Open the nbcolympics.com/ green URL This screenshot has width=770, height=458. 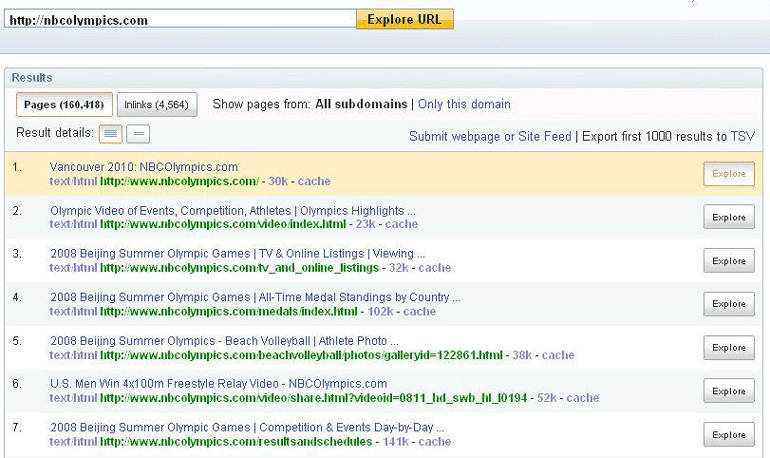[179, 181]
